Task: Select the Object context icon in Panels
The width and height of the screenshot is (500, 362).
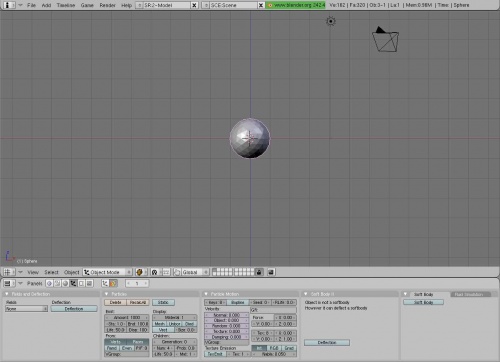Action: 73,283
